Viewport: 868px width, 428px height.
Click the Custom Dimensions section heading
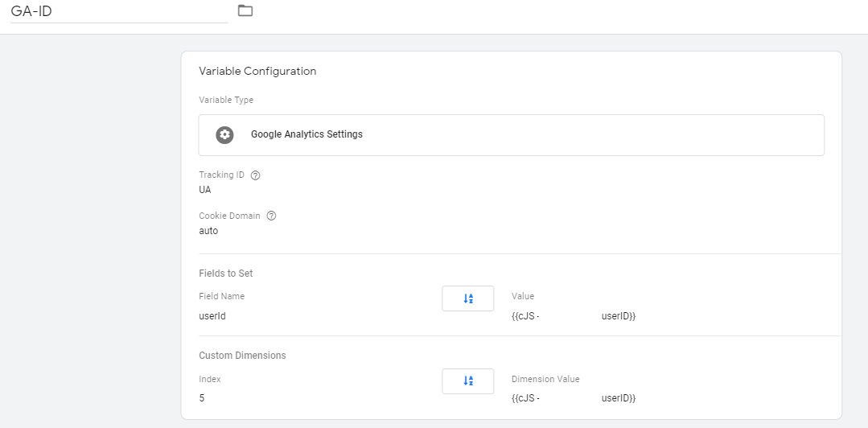tap(242, 355)
